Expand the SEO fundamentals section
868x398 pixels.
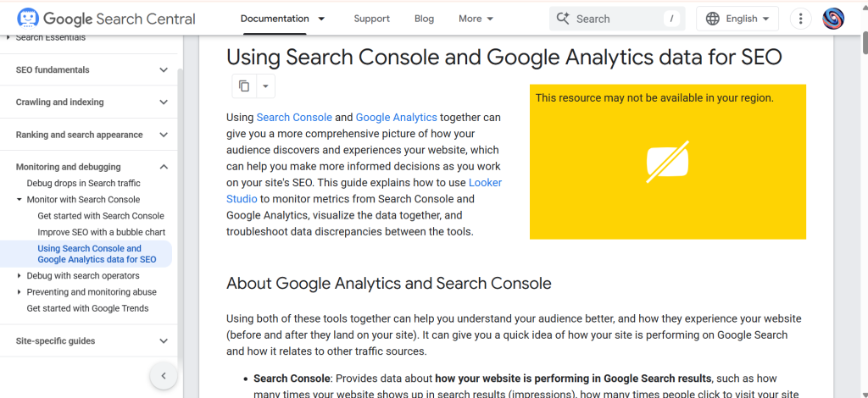(x=164, y=69)
